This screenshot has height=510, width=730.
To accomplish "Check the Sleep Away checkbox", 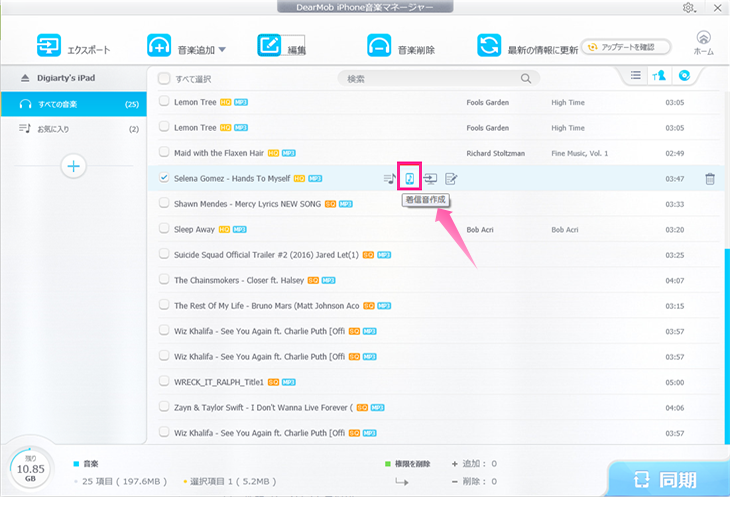I will point(164,228).
